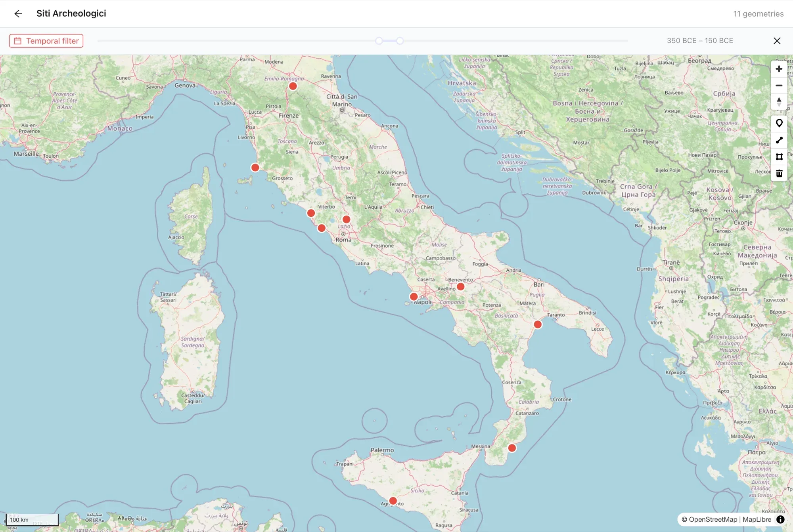This screenshot has width=793, height=532.
Task: Click the red marker southwest of Taranto
Action: (x=538, y=324)
